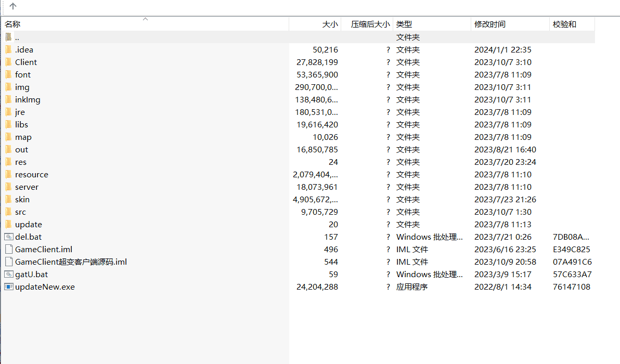The width and height of the screenshot is (620, 364).
Task: Select the update folder entry
Action: (x=29, y=224)
